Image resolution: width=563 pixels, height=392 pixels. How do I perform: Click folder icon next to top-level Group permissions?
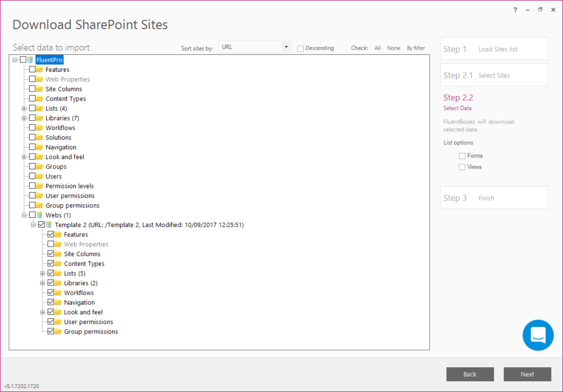[40, 205]
